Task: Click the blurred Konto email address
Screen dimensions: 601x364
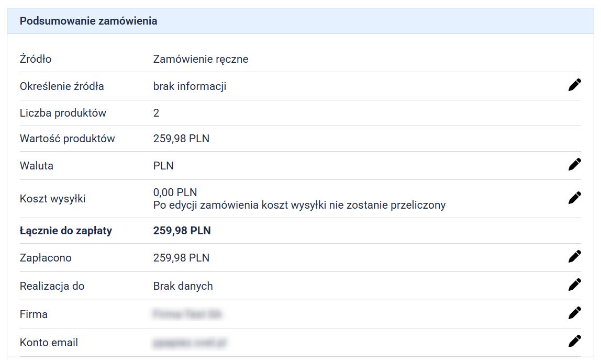Action: 190,343
